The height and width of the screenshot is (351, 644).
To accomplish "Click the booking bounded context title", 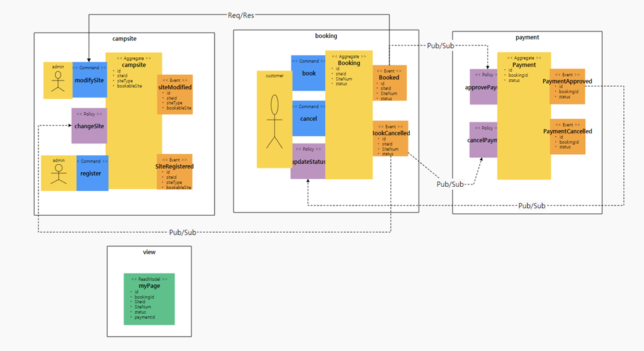I will pos(326,36).
